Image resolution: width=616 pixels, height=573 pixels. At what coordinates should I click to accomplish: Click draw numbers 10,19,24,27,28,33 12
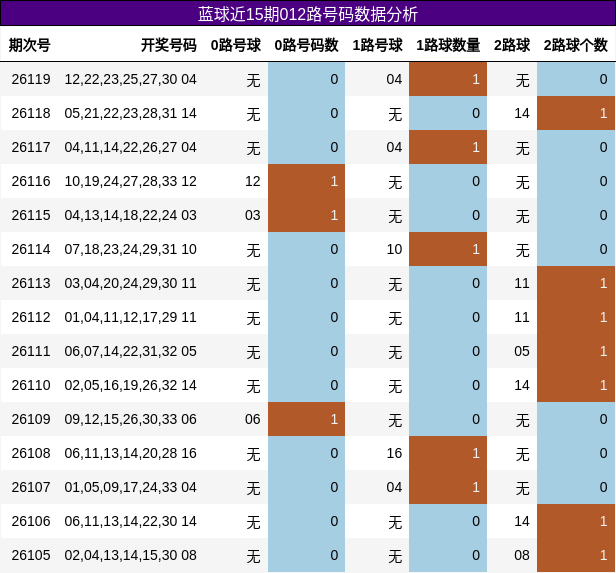pyautogui.click(x=130, y=181)
